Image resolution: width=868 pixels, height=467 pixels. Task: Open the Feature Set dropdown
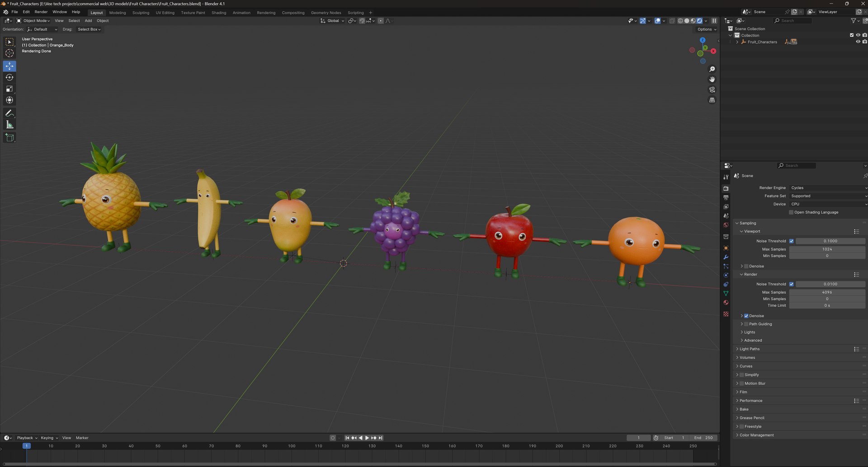pos(828,196)
